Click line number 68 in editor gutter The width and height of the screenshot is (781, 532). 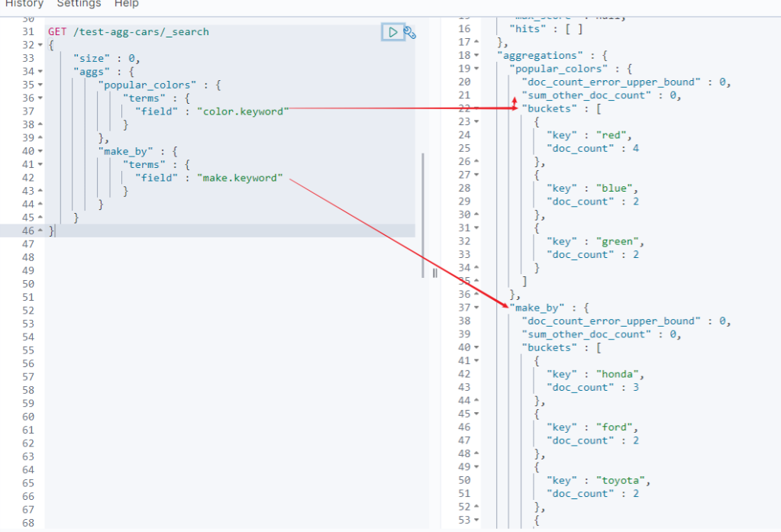[x=28, y=523]
